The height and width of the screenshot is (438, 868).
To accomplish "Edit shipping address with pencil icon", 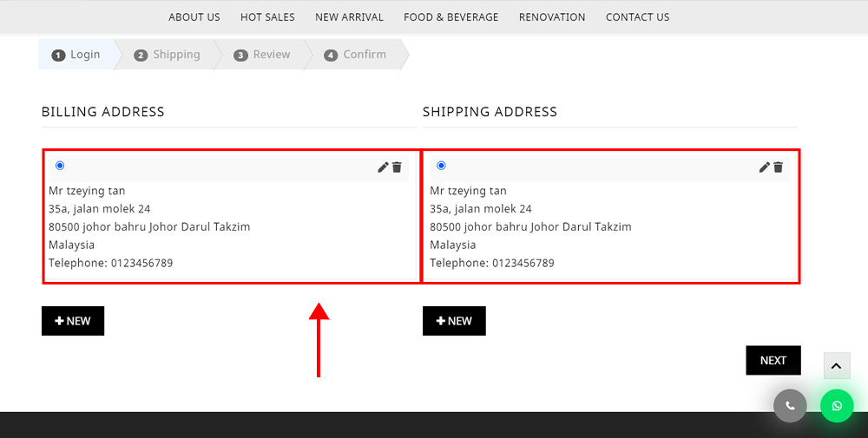I will 764,167.
